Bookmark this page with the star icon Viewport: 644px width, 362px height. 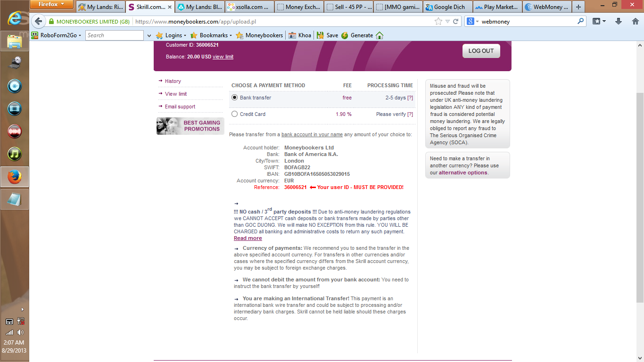coord(438,22)
